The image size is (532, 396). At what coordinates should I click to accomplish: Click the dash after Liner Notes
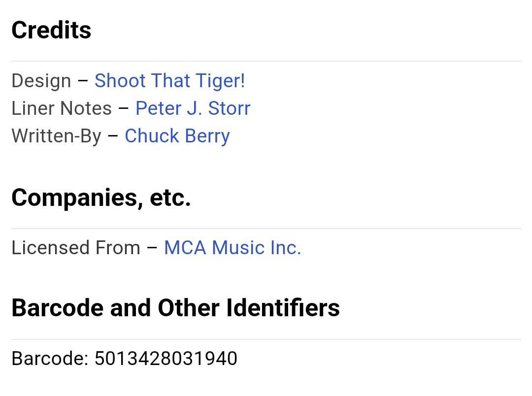[x=124, y=108]
